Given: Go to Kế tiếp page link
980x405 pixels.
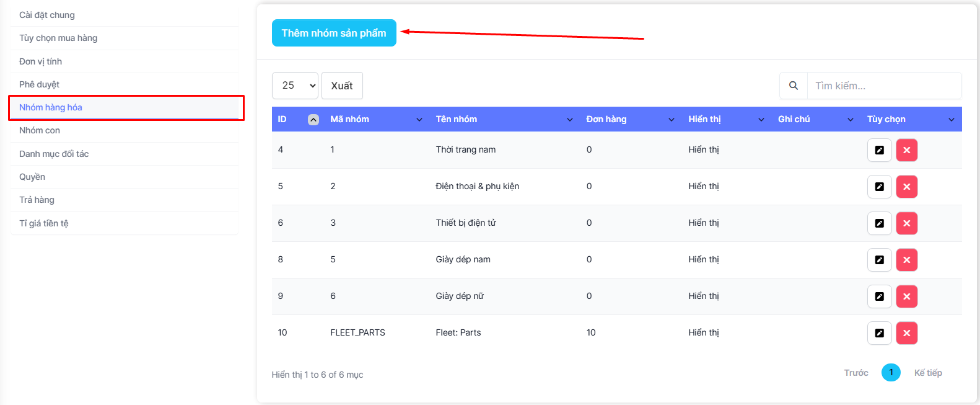Looking at the screenshot, I should point(927,373).
